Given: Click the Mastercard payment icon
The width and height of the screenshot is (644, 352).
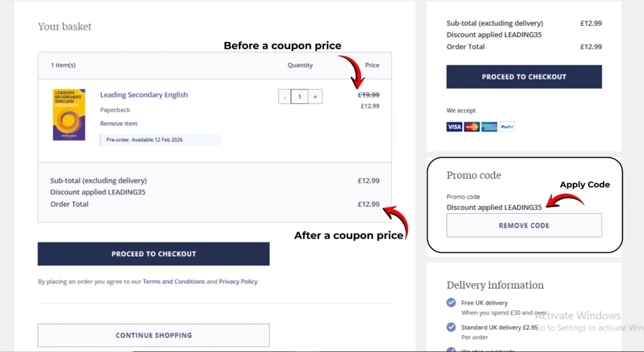Looking at the screenshot, I should tap(472, 127).
